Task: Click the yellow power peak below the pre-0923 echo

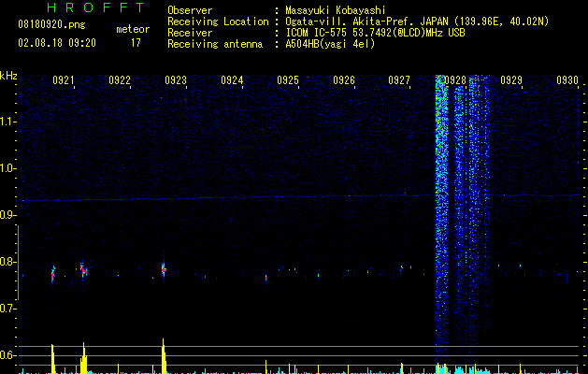Action: pyautogui.click(x=164, y=356)
